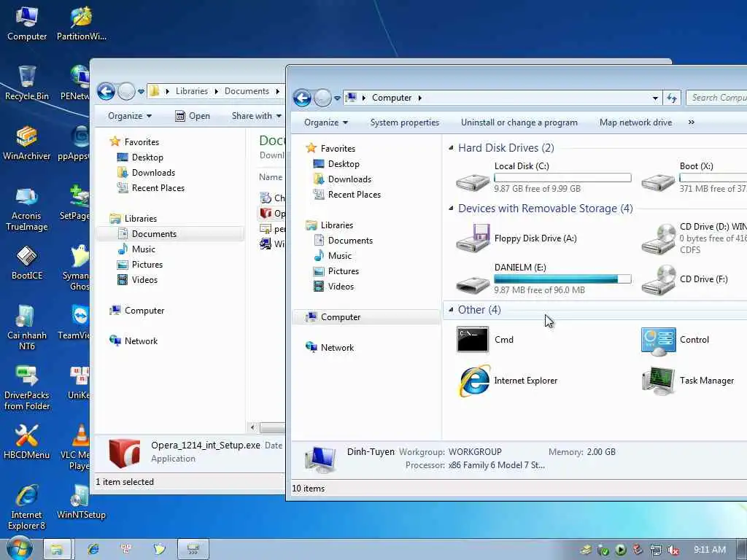
Task: Open Cai nhanh NT6 desktop shortcut
Action: point(27,327)
